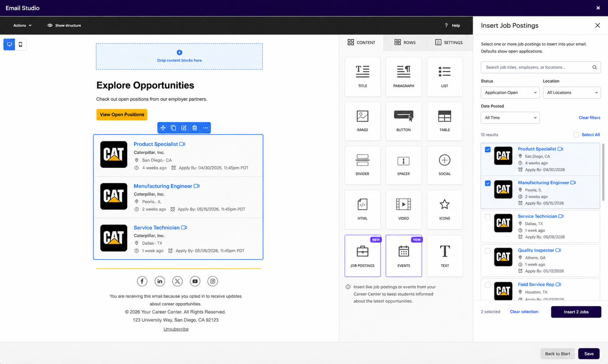The image size is (608, 364).
Task: Open the Settings tab
Action: pyautogui.click(x=449, y=42)
